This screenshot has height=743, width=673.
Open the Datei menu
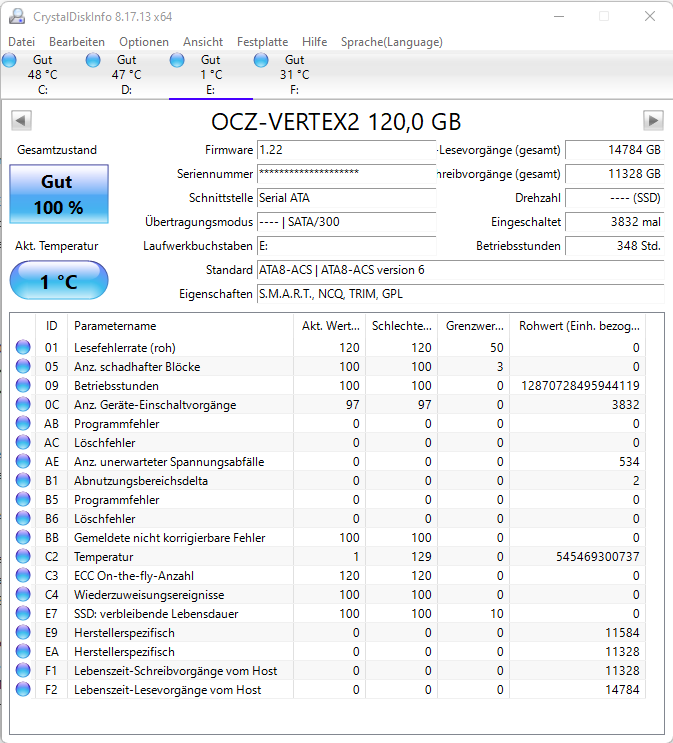coord(22,42)
